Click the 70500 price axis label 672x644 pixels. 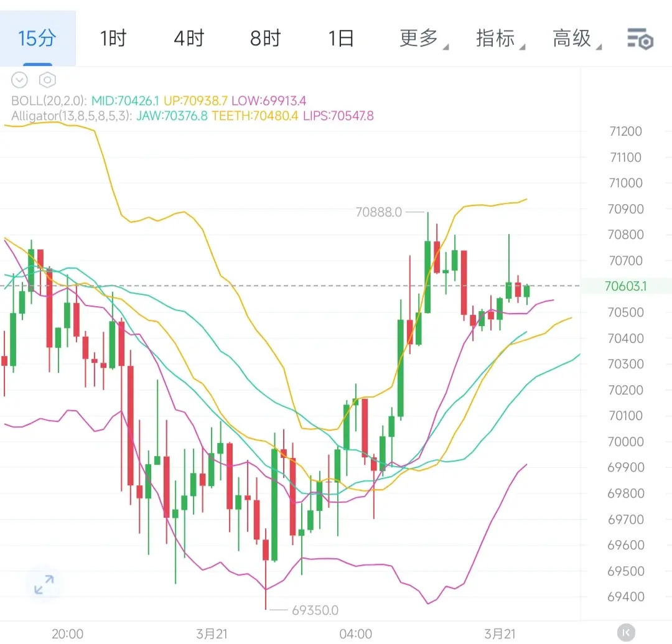click(626, 312)
